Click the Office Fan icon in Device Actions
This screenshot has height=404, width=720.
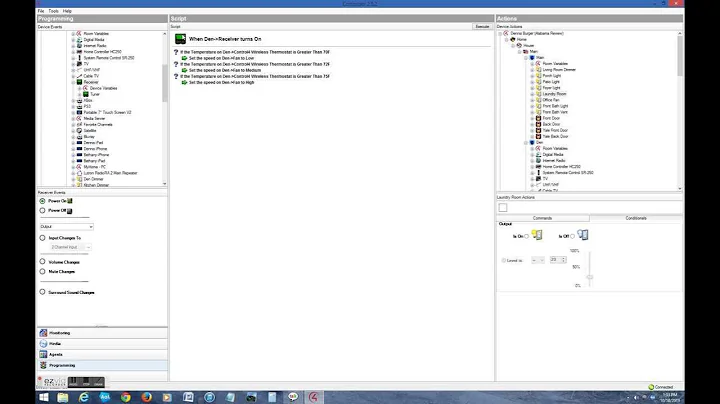coord(539,100)
